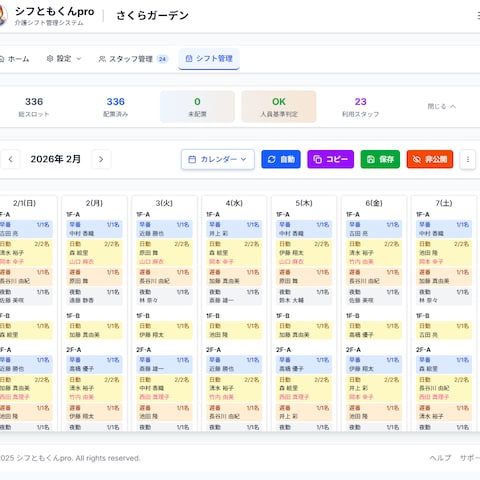
Task: Click the 23 利用スタッフ stat
Action: pyautogui.click(x=360, y=107)
